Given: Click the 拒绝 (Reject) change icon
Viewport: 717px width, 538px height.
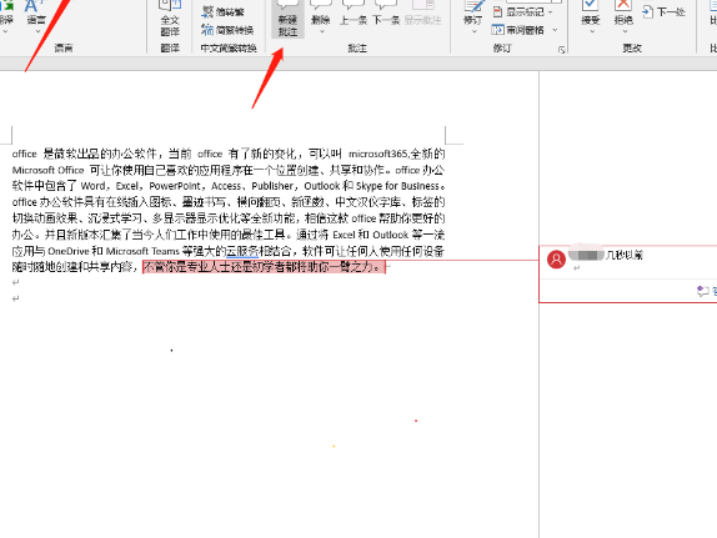Looking at the screenshot, I should click(x=623, y=6).
